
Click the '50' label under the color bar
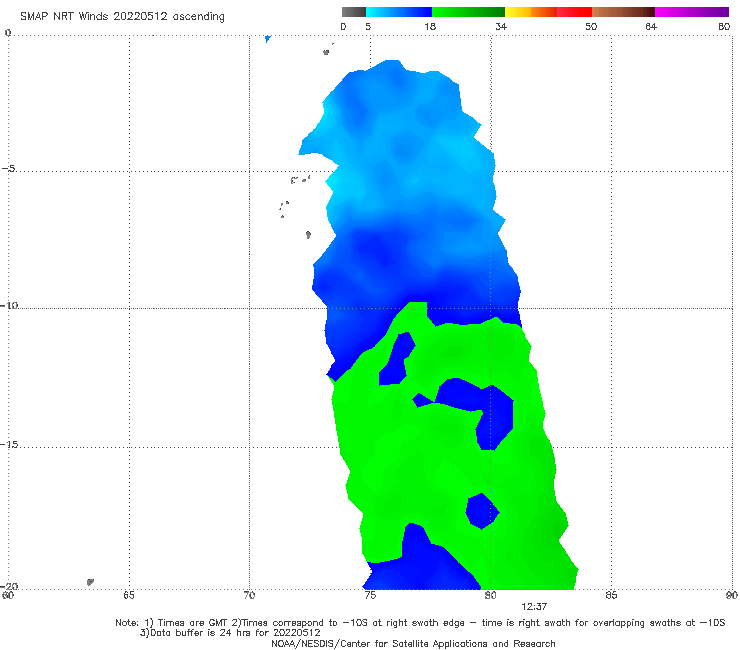click(x=591, y=26)
